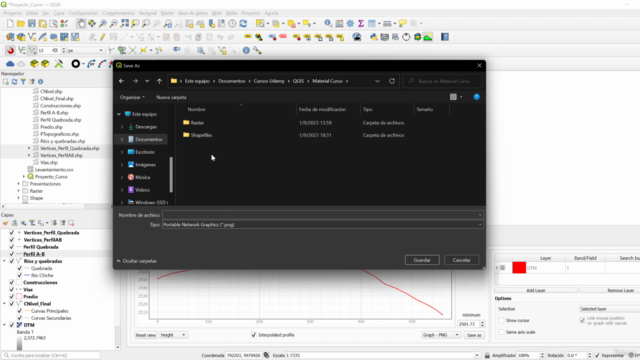Open the Ráster menu

(167, 13)
